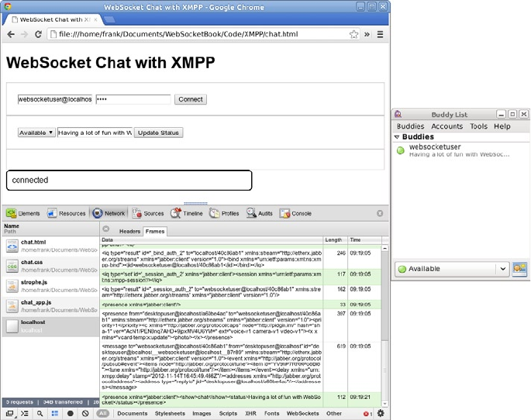Open Chrome hamburger menu
The image size is (531, 420).
(381, 34)
